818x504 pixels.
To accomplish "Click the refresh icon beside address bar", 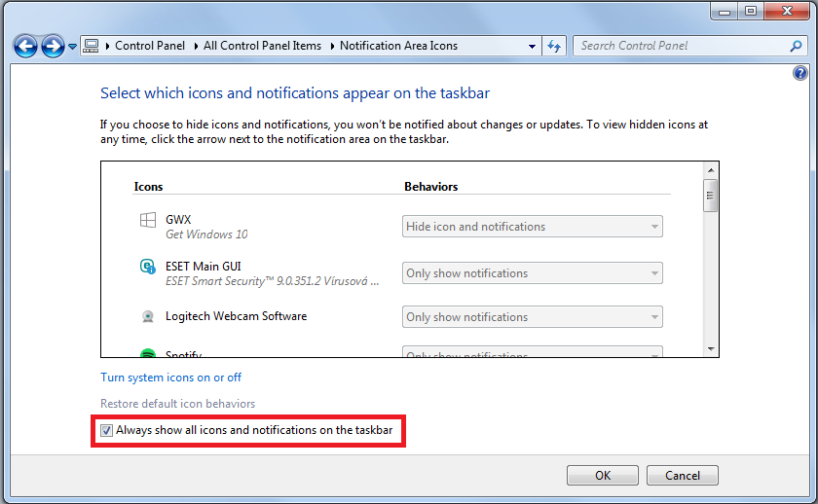I will [x=554, y=47].
